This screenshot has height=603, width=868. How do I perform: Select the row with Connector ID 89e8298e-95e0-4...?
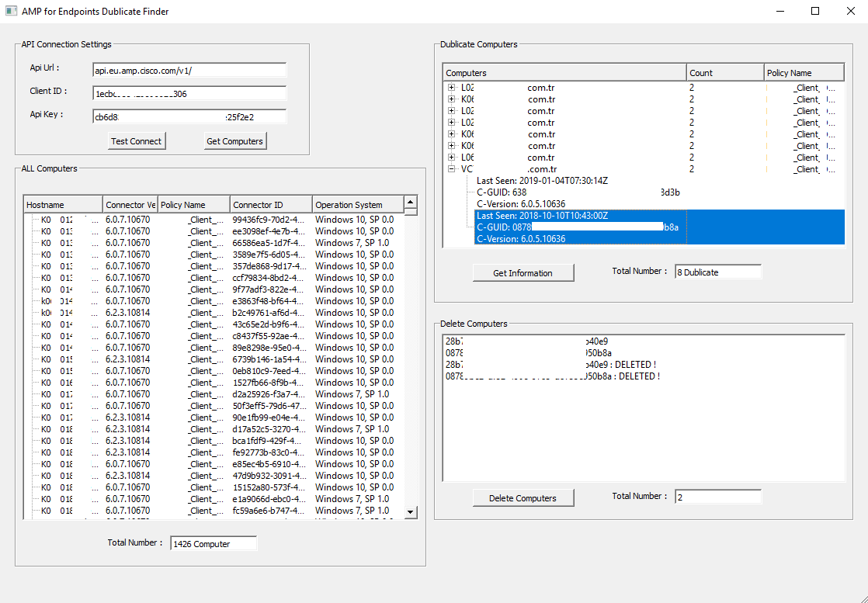(214, 348)
